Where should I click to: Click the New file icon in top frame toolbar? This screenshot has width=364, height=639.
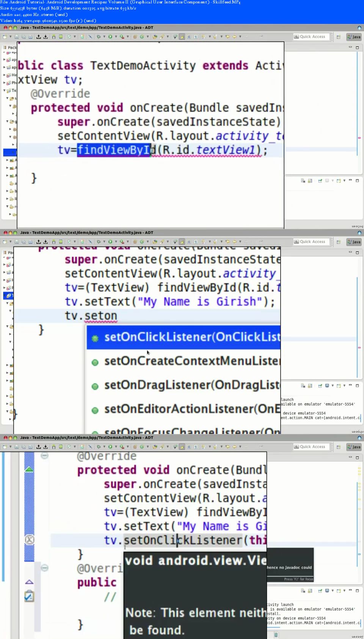pos(5,37)
